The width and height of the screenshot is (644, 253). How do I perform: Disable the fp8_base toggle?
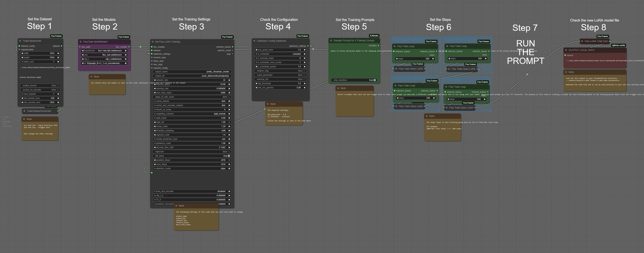(229, 156)
